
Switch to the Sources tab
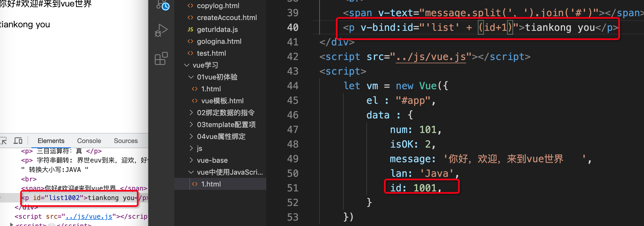coord(126,141)
